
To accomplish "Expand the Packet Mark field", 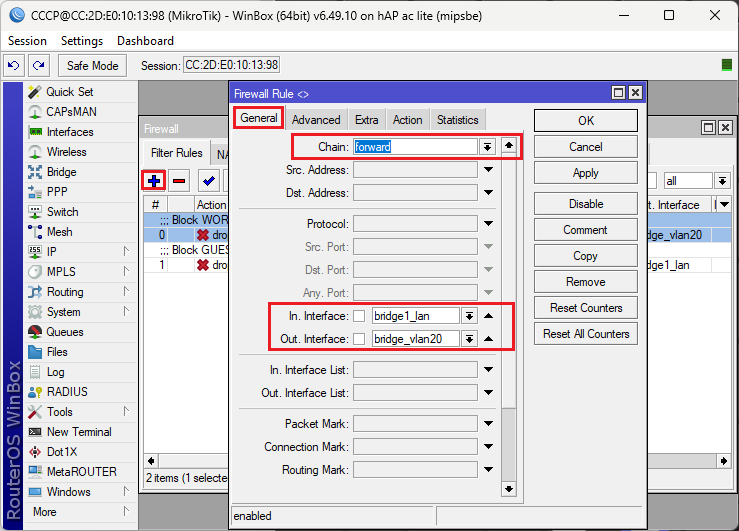I will point(489,424).
